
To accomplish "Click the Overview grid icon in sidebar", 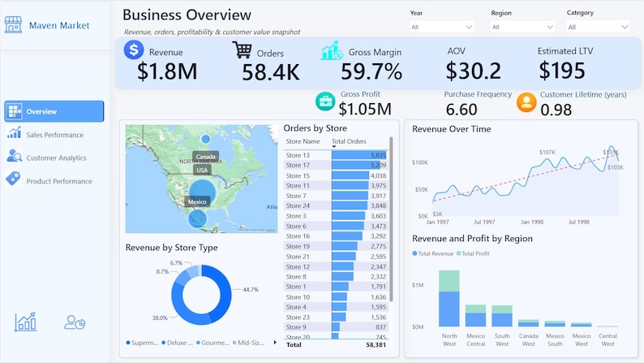I will pos(15,111).
